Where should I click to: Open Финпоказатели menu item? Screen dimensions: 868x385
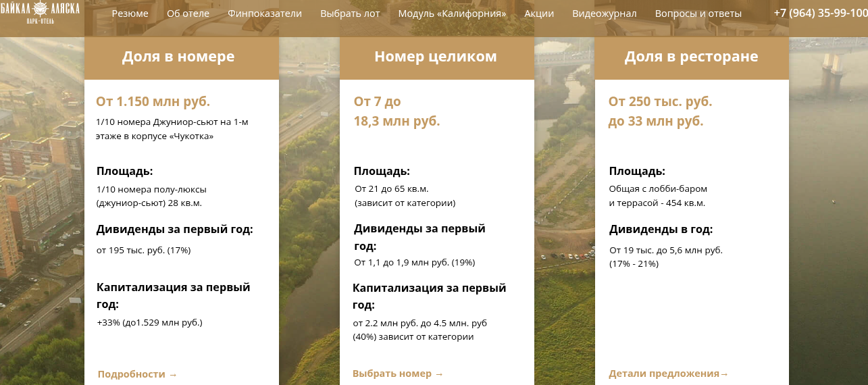pos(265,14)
